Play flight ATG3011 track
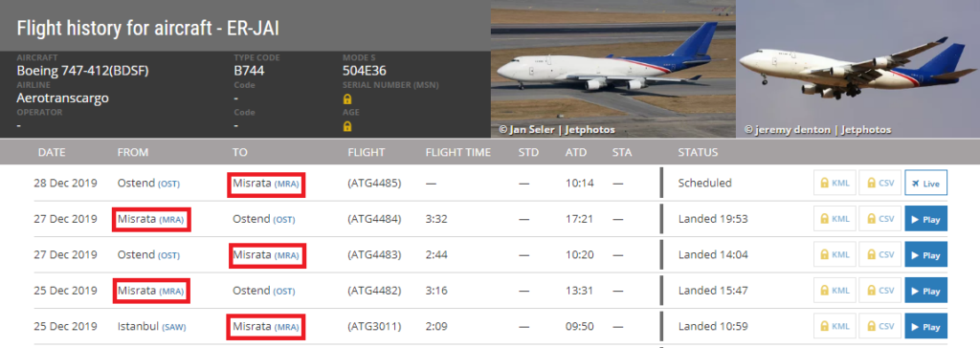The width and height of the screenshot is (980, 348). pyautogui.click(x=925, y=326)
